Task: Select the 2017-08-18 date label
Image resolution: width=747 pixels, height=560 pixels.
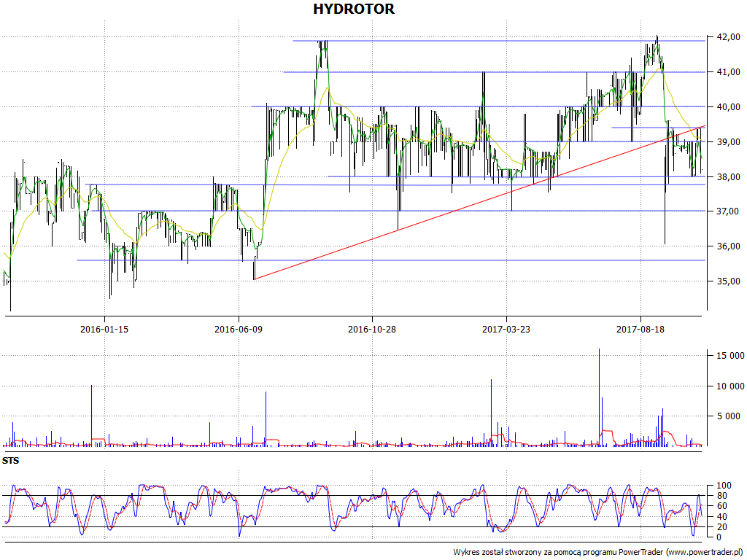Action: [x=640, y=329]
